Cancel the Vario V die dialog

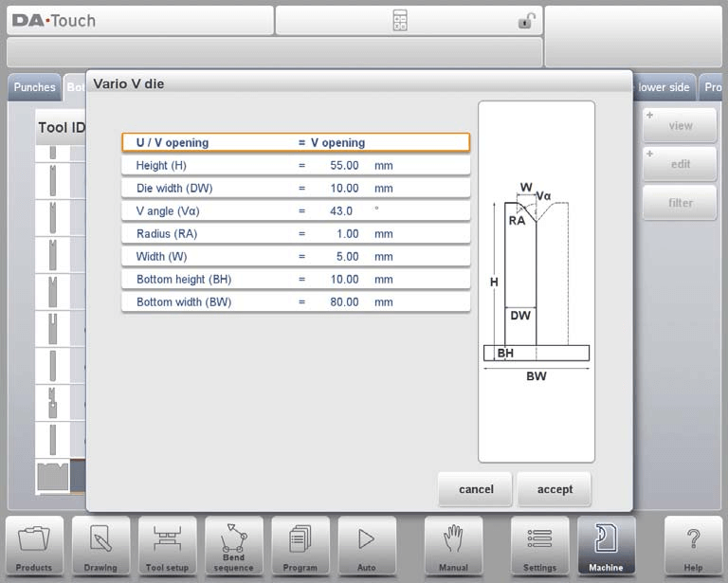(475, 489)
